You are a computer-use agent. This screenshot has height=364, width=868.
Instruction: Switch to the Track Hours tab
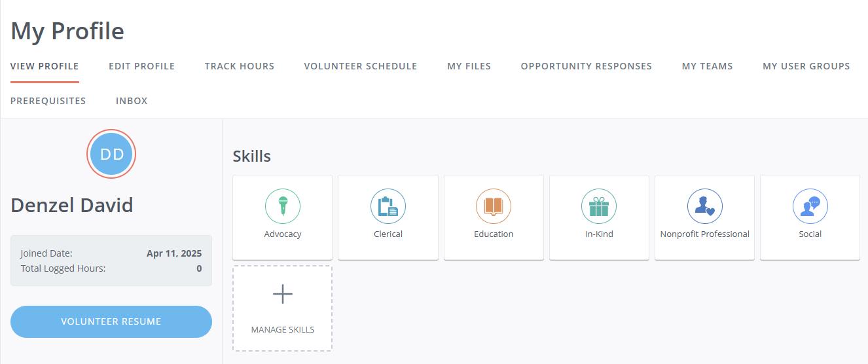tap(240, 66)
